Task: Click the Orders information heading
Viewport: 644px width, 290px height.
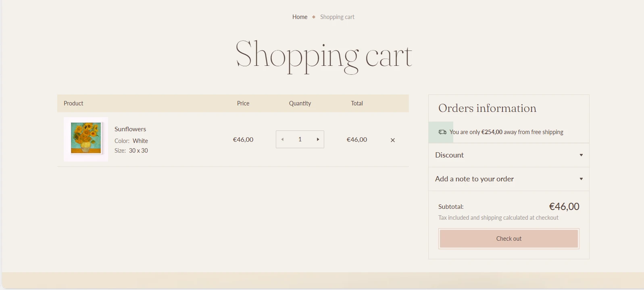Action: 487,108
